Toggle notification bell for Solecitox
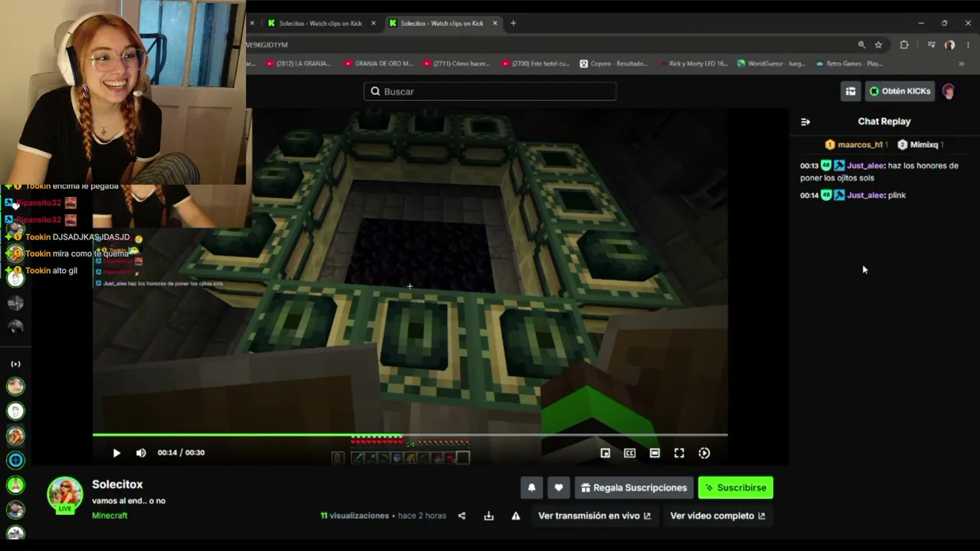The width and height of the screenshot is (980, 551). coord(531,487)
